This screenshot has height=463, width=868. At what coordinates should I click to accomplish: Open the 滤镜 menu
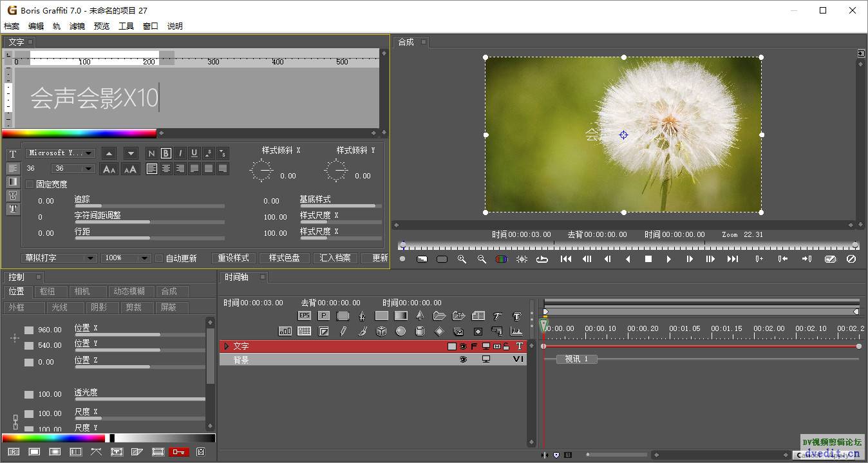point(77,26)
